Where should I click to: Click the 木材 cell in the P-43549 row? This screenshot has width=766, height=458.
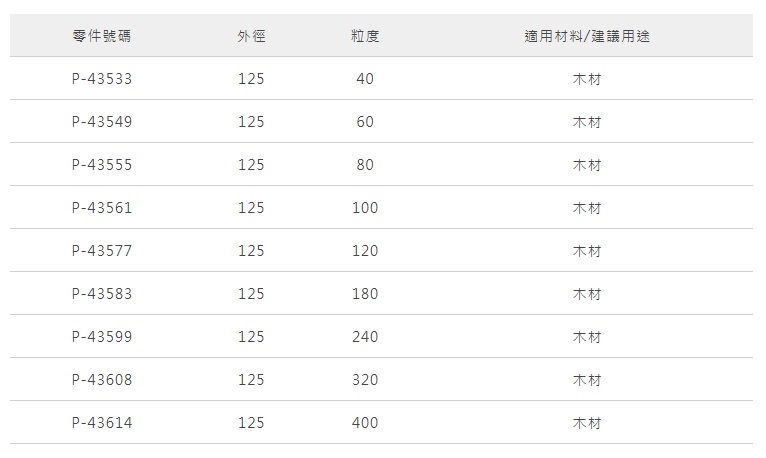(x=587, y=122)
